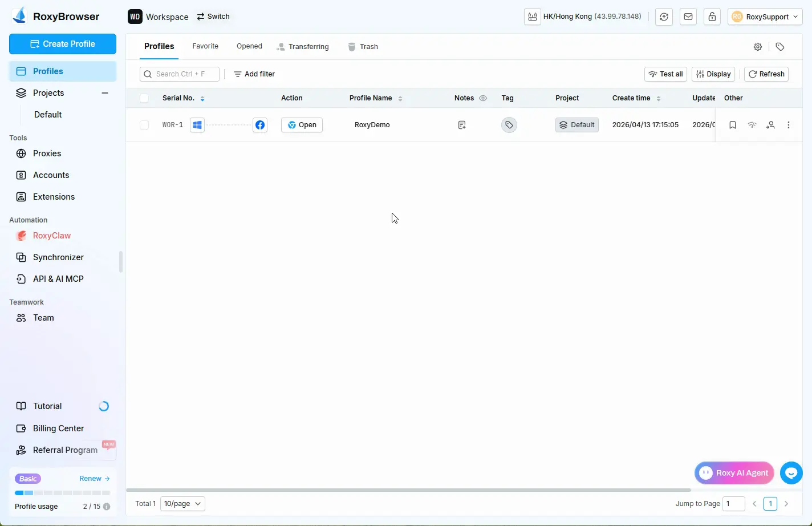Screen dimensions: 812x526
Task: Open the mail messages icon
Action: coord(688,17)
